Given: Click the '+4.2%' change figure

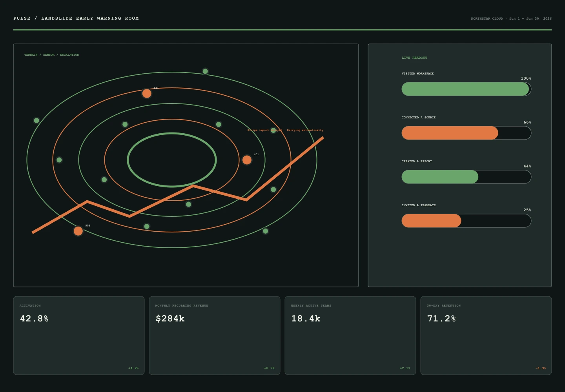Looking at the screenshot, I should (133, 368).
